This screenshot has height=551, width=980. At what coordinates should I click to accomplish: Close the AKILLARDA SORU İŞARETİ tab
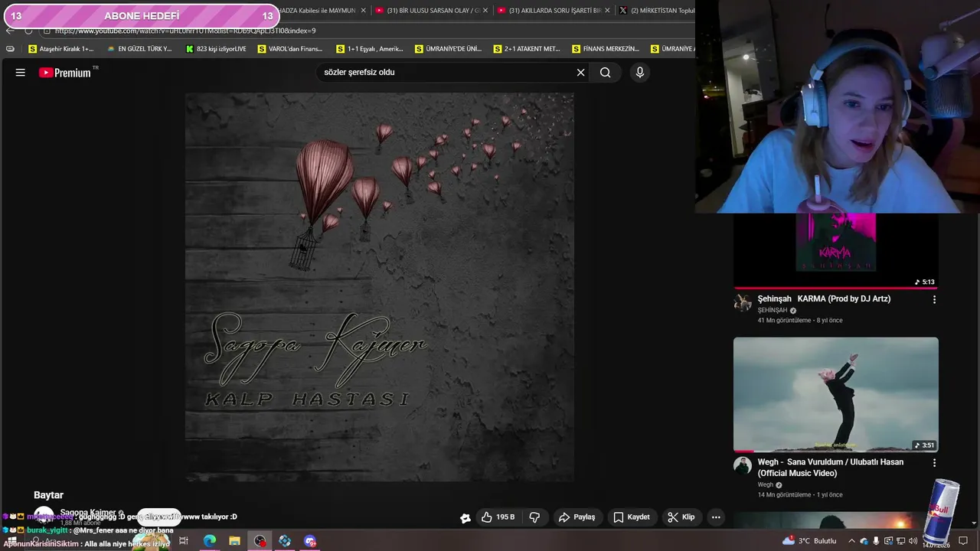(x=607, y=11)
